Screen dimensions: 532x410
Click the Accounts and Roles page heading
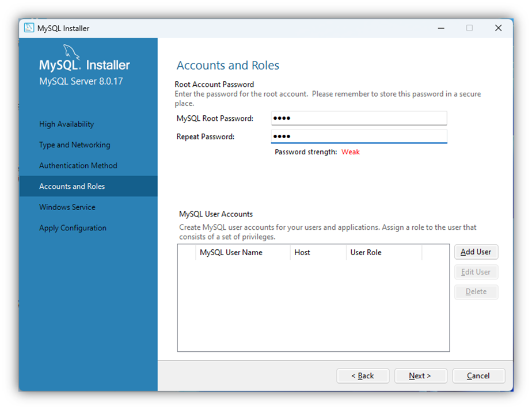[x=227, y=65]
